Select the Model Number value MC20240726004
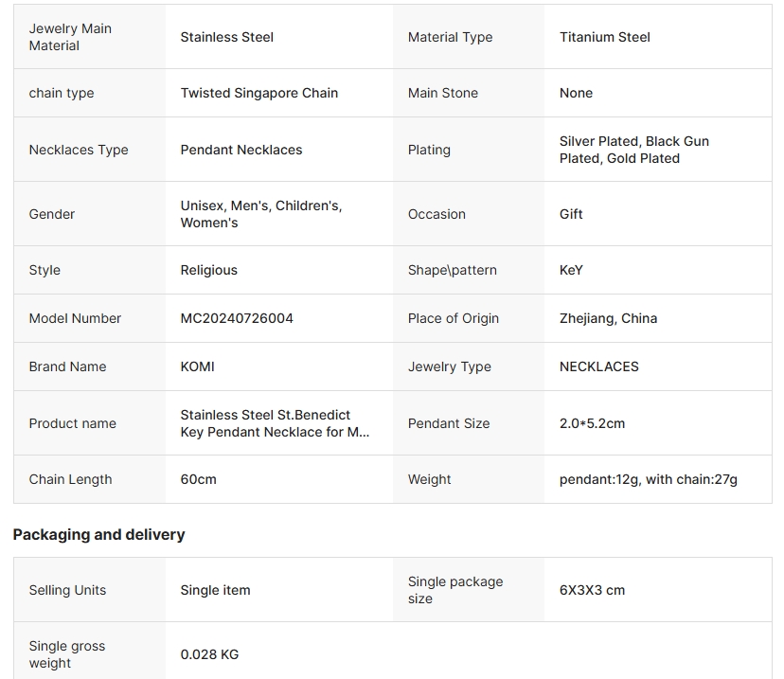 (237, 318)
